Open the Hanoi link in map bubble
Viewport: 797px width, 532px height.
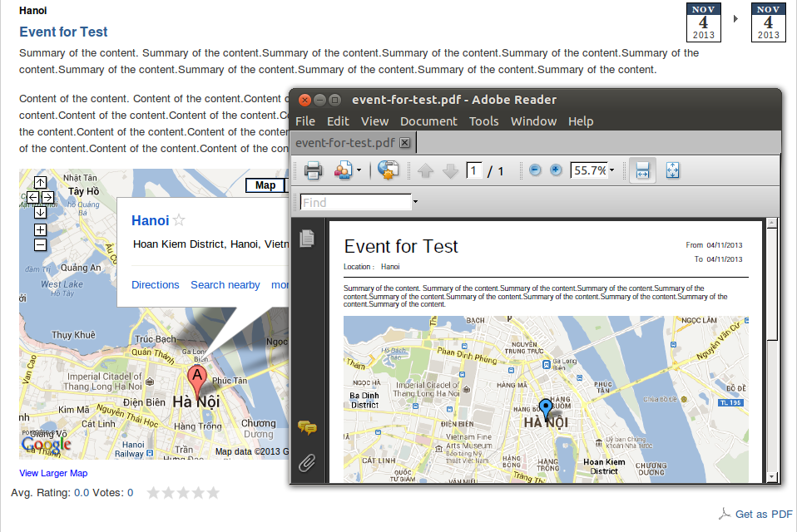pyautogui.click(x=150, y=220)
